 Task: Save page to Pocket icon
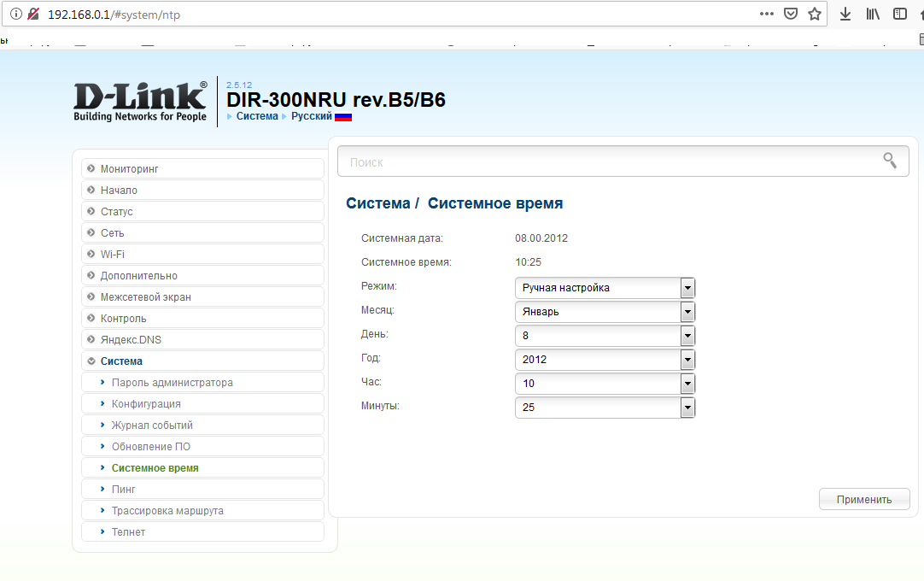pyautogui.click(x=791, y=14)
